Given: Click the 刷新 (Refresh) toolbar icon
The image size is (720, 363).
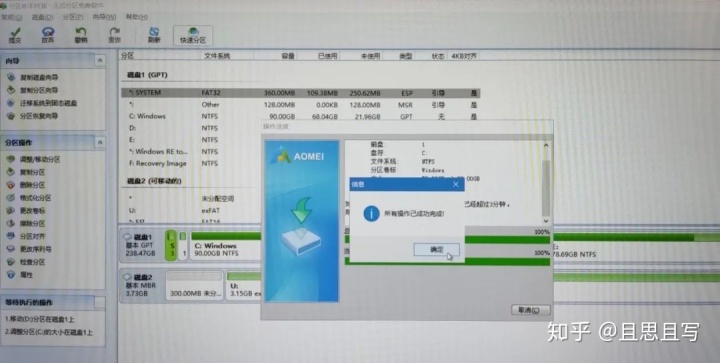Looking at the screenshot, I should (154, 35).
